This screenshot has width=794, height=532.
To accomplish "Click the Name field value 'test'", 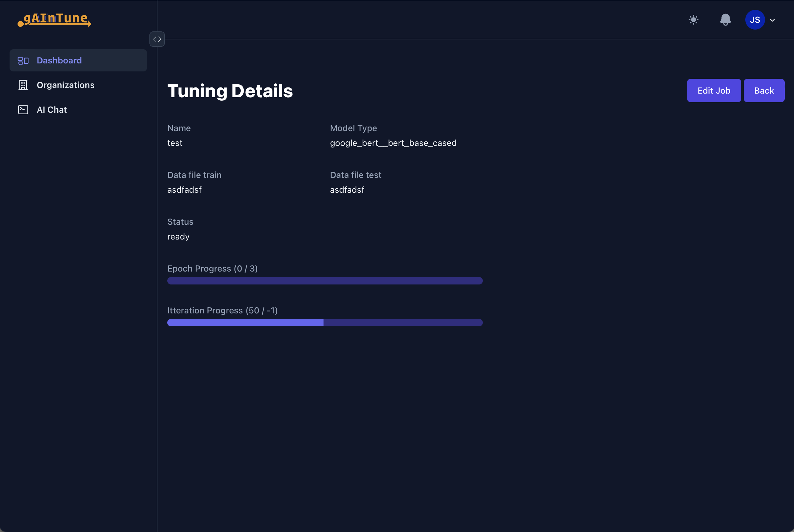I will (175, 143).
